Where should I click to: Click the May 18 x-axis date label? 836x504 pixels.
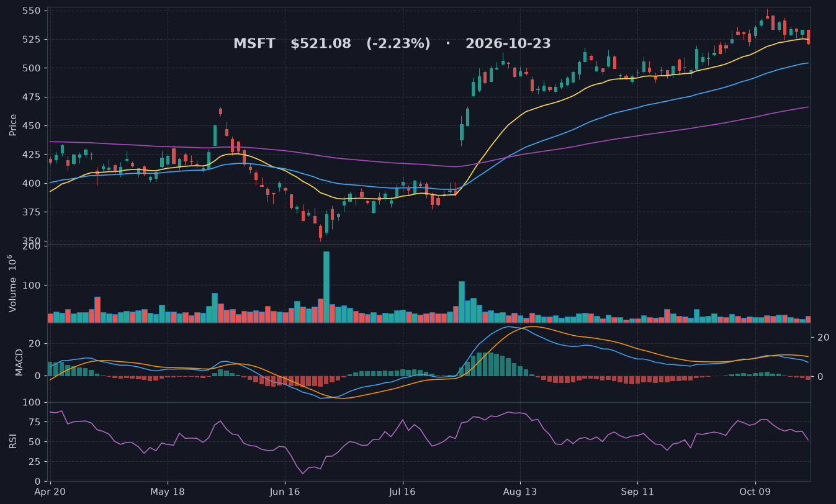click(168, 492)
